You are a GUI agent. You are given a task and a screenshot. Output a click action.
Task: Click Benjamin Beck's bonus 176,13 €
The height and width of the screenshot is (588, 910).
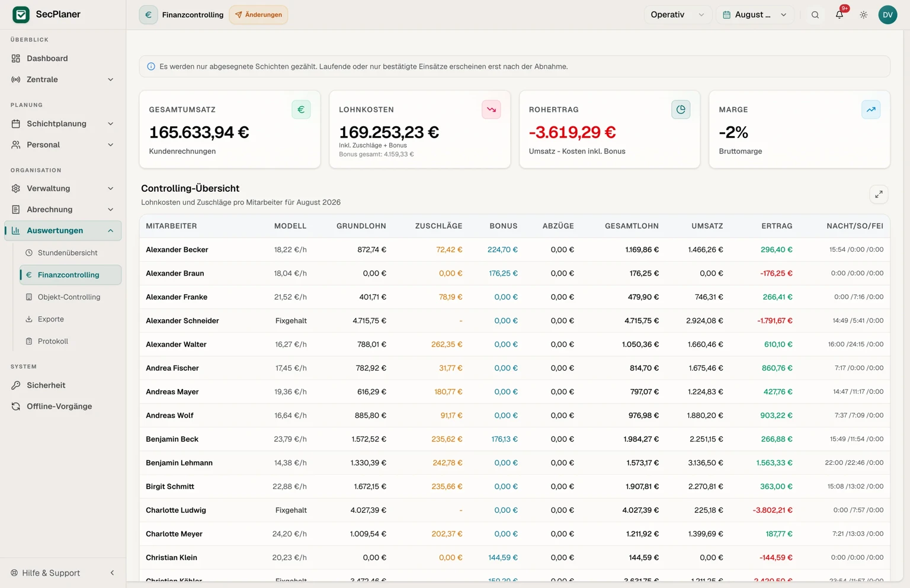[x=504, y=439]
